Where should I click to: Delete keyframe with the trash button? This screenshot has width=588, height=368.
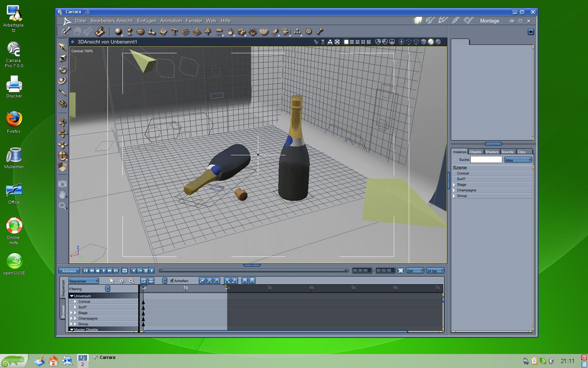146,271
